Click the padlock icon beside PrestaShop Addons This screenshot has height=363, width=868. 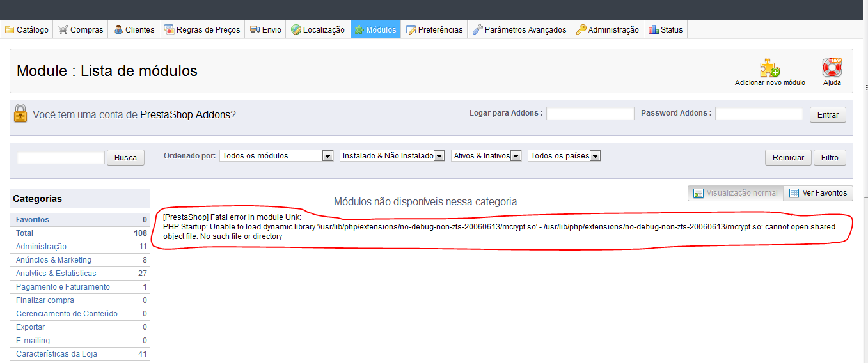(20, 113)
